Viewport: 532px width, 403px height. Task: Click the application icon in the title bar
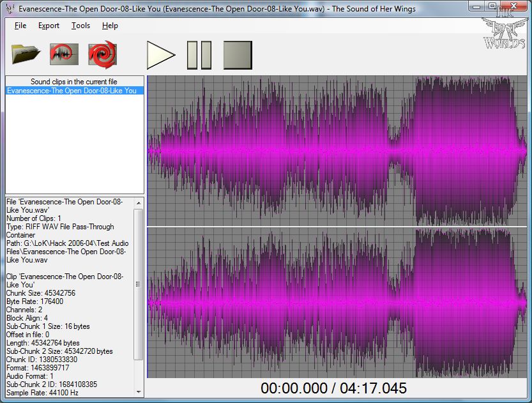pos(10,8)
